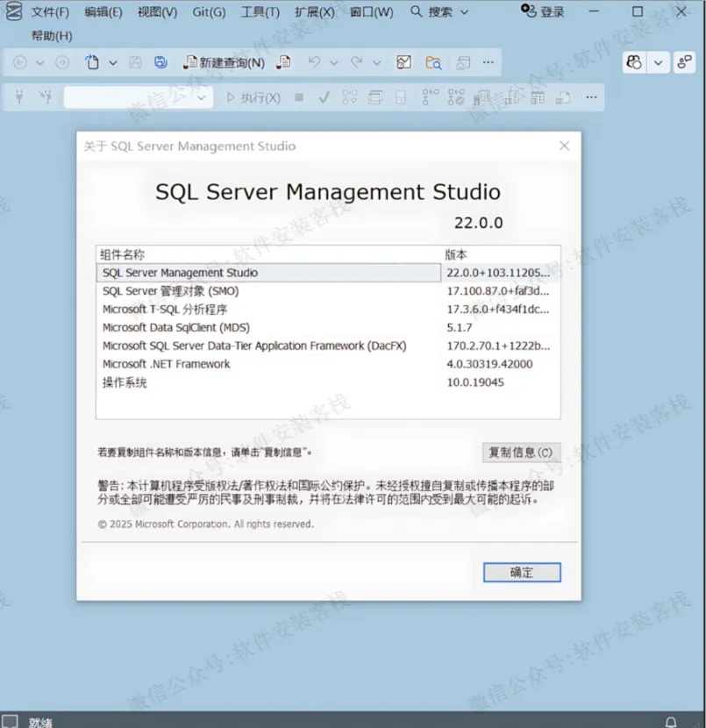Select the Microsoft .NET Framework row
The image size is (706, 728).
click(x=328, y=364)
